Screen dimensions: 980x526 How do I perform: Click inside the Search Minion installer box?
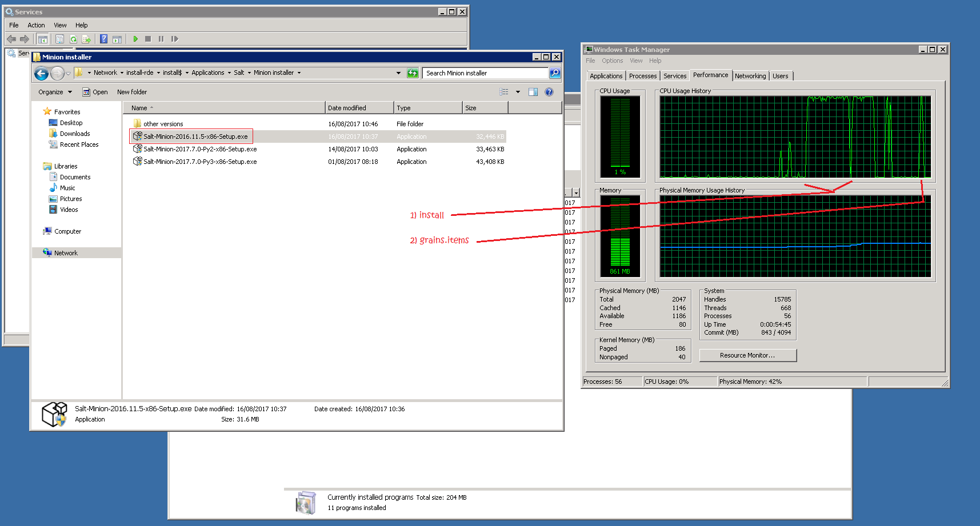tap(483, 73)
